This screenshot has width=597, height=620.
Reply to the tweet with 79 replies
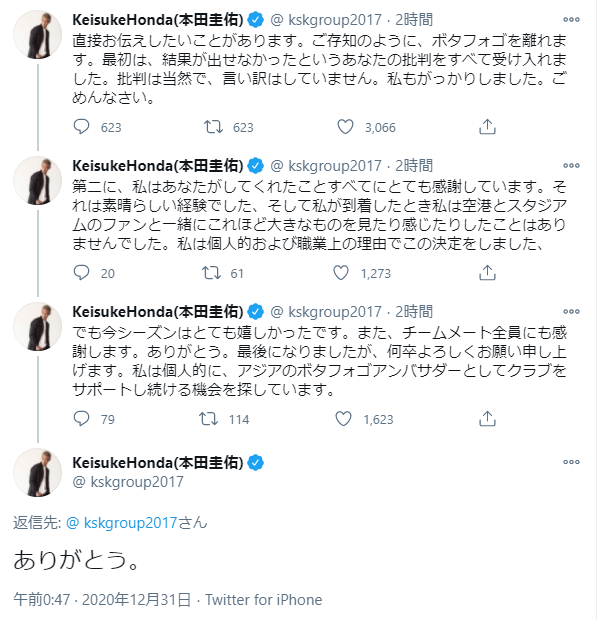(81, 419)
